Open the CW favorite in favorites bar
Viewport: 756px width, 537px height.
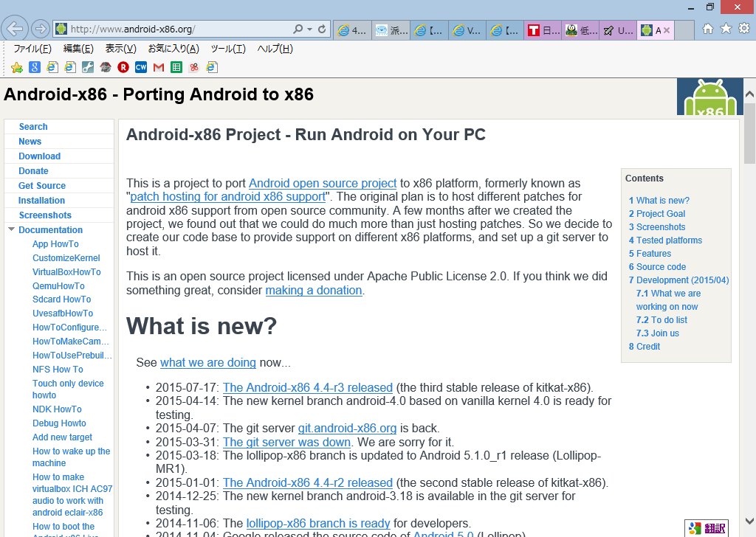pos(141,67)
